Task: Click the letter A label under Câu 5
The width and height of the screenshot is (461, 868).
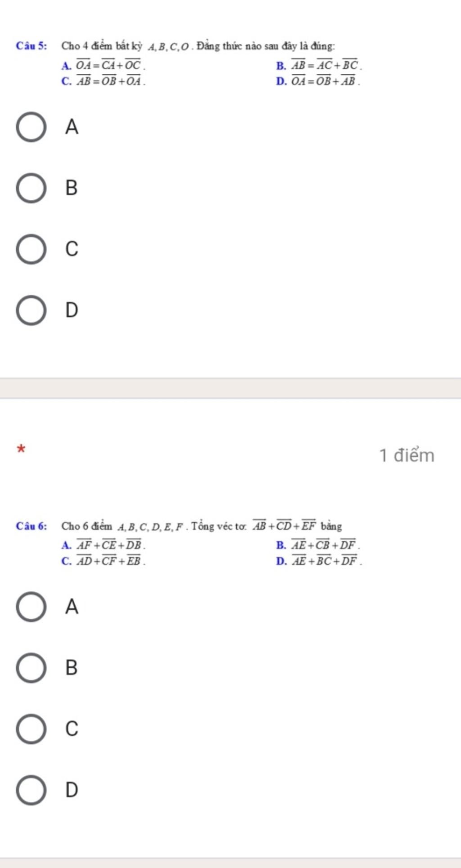Action: click(x=72, y=127)
